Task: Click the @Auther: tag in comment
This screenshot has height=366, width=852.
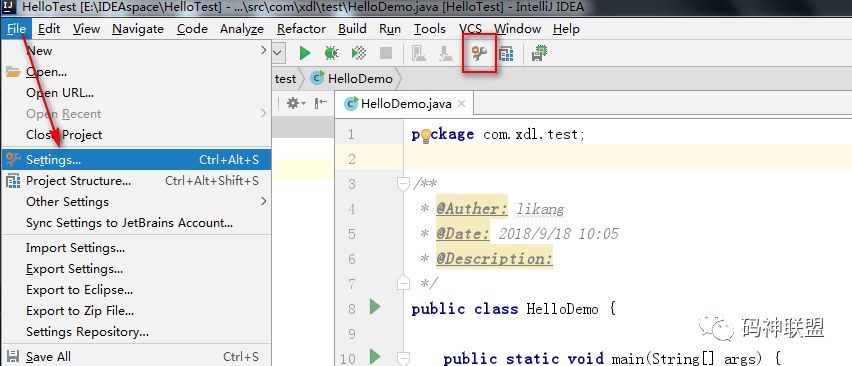Action: click(472, 209)
